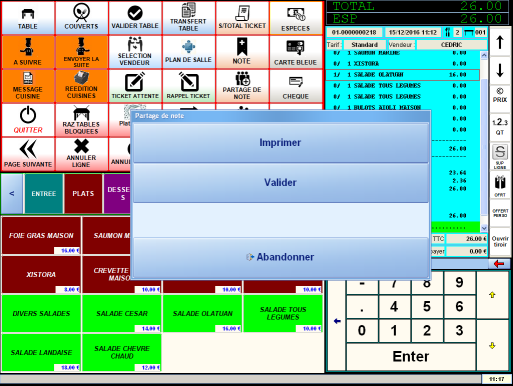Switch to the PLATS category tab
Image resolution: width=513 pixels, height=386 pixels.
click(83, 194)
